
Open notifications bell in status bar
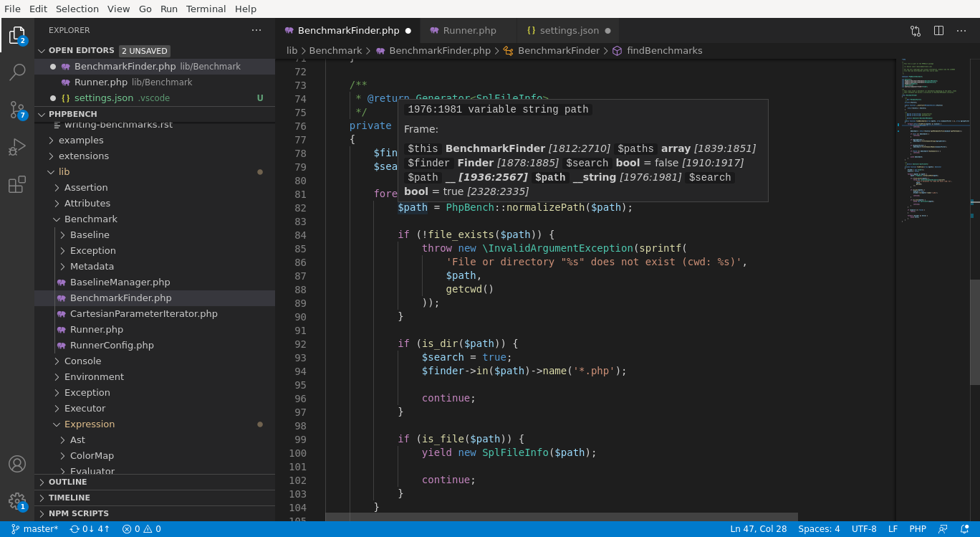coord(964,529)
